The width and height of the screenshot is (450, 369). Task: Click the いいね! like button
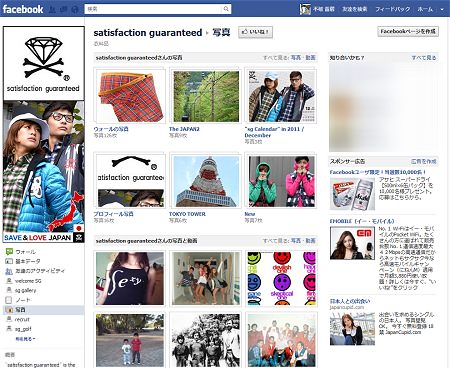tap(255, 32)
